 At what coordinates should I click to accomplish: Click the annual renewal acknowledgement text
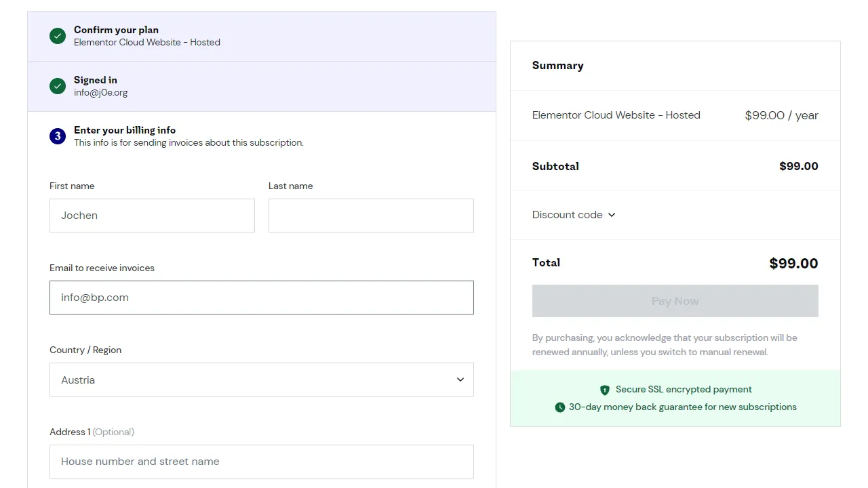point(665,345)
